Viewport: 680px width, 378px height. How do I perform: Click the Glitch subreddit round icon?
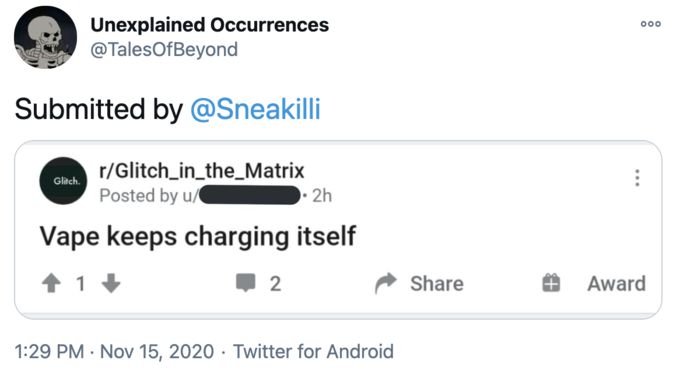[63, 181]
